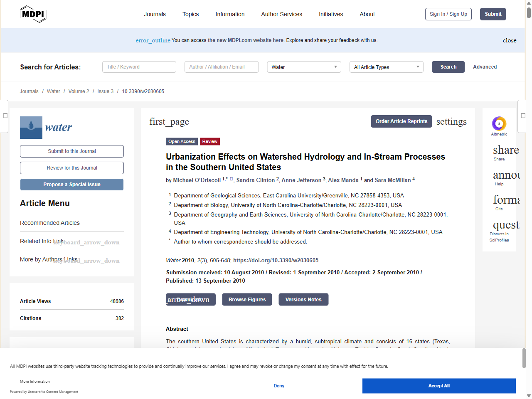The image size is (532, 399).
Task: Open the Help annotation icon
Action: point(505,175)
